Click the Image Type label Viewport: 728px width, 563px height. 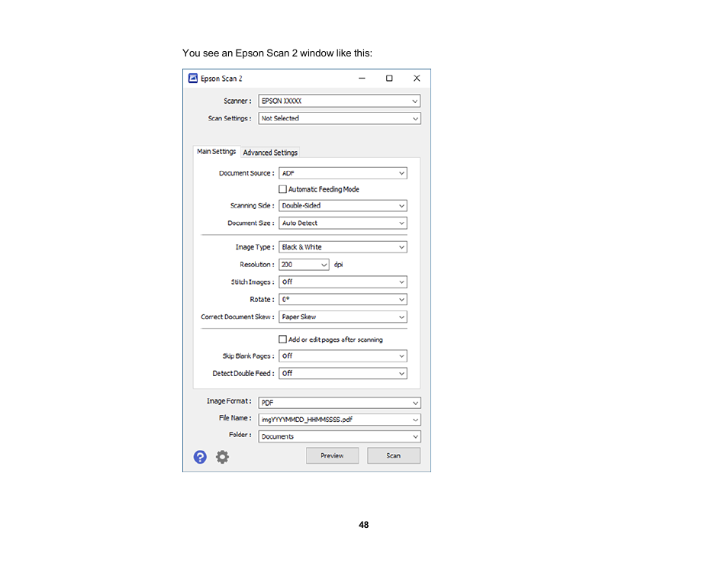pos(255,247)
